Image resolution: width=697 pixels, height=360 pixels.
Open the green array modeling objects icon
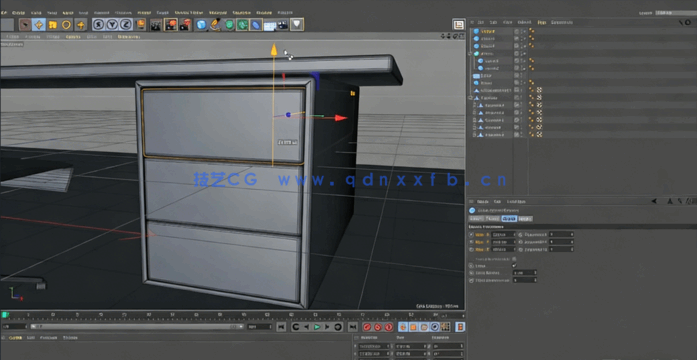[x=242, y=25]
